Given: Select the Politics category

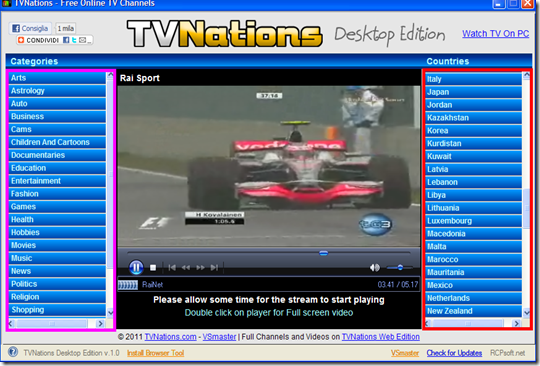Looking at the screenshot, I should tap(57, 284).
